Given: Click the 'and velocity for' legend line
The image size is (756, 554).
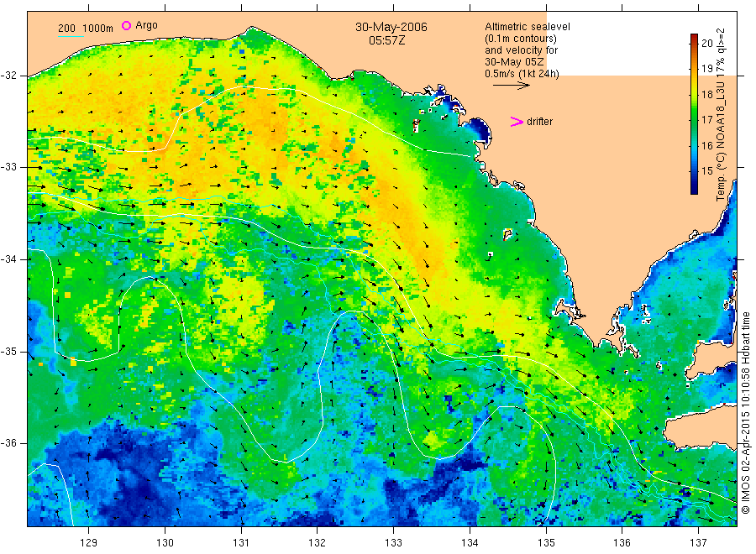Looking at the screenshot, I should [521, 50].
